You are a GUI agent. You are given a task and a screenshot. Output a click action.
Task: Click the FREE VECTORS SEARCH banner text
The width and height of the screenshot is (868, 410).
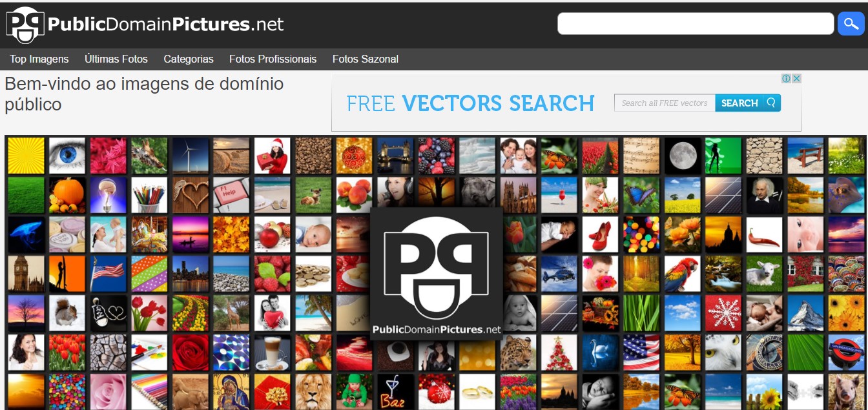470,103
